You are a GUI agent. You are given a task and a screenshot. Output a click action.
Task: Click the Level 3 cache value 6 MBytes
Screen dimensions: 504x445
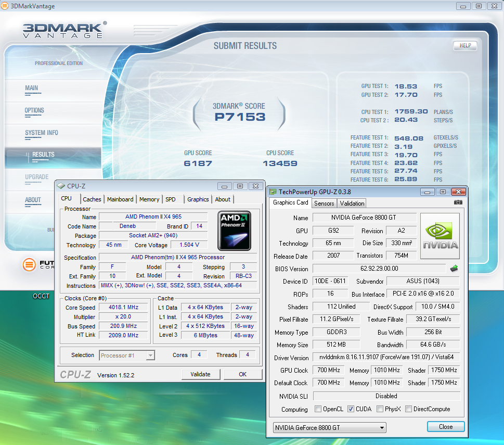[205, 335]
